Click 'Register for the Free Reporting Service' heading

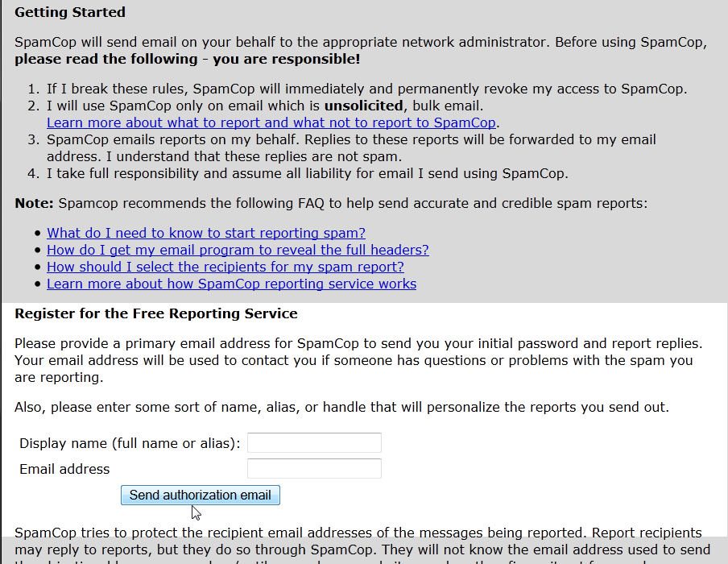[156, 313]
